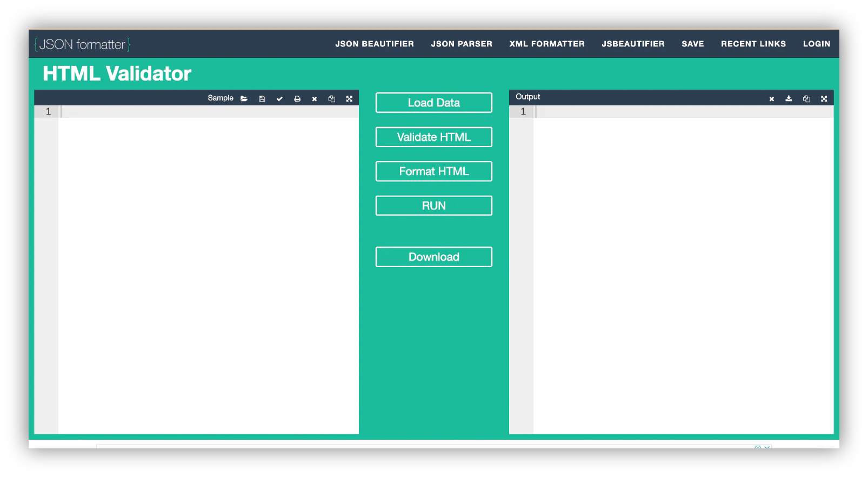Image resolution: width=868 pixels, height=477 pixels.
Task: Click the Format HTML button
Action: pyautogui.click(x=434, y=171)
